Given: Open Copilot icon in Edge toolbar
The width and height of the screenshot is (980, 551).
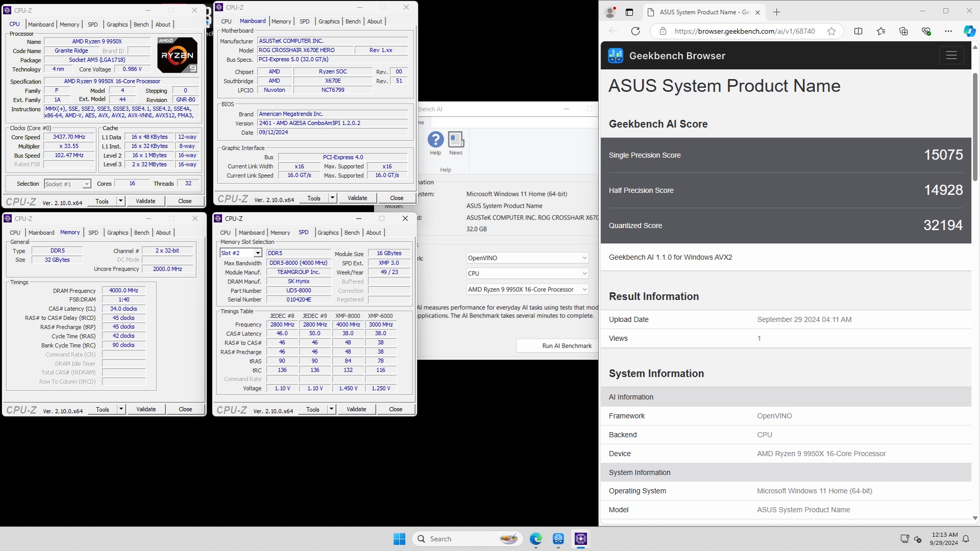Looking at the screenshot, I should tap(970, 31).
